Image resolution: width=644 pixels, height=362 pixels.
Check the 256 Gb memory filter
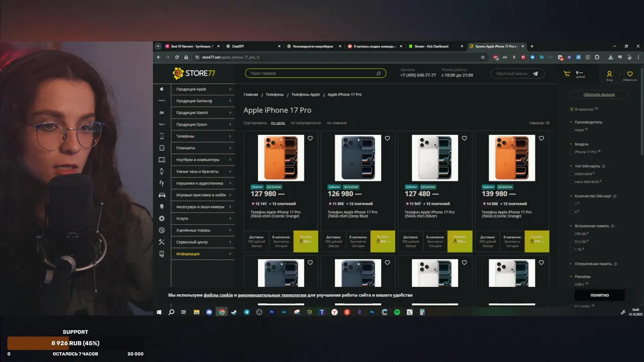[x=572, y=234]
